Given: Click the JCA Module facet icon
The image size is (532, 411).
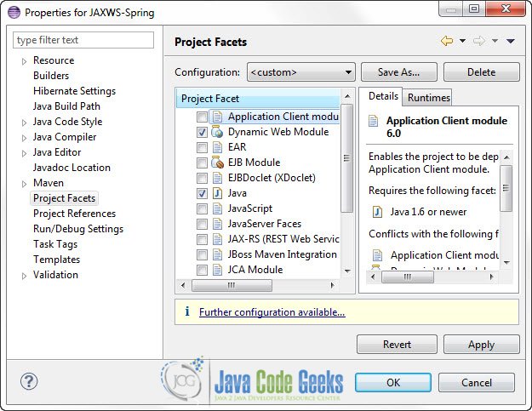Looking at the screenshot, I should tap(217, 270).
